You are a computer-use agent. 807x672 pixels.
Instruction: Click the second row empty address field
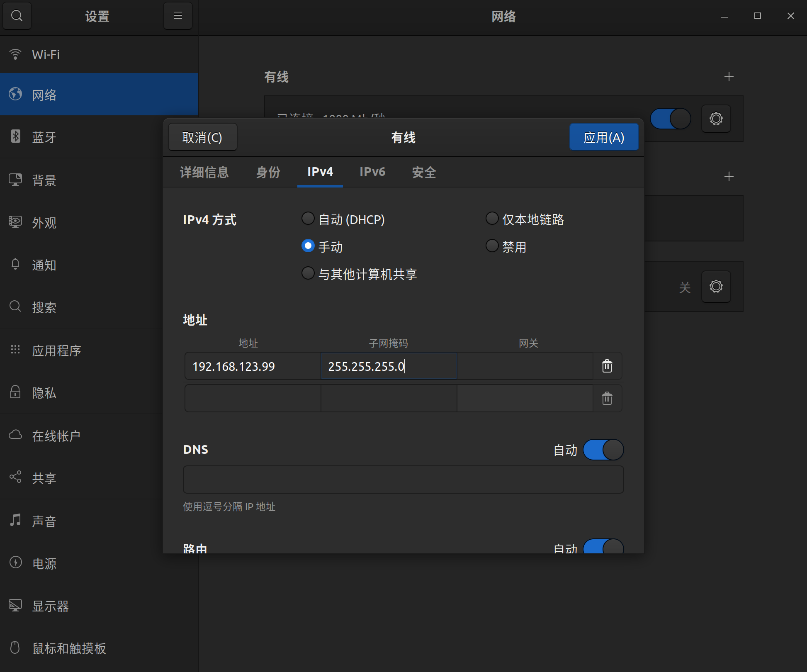[253, 398]
